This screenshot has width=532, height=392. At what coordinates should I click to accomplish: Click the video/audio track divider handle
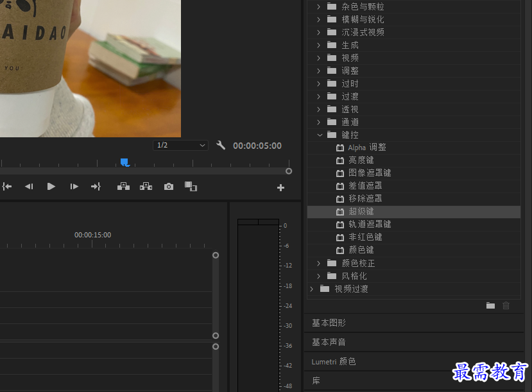[216, 336]
